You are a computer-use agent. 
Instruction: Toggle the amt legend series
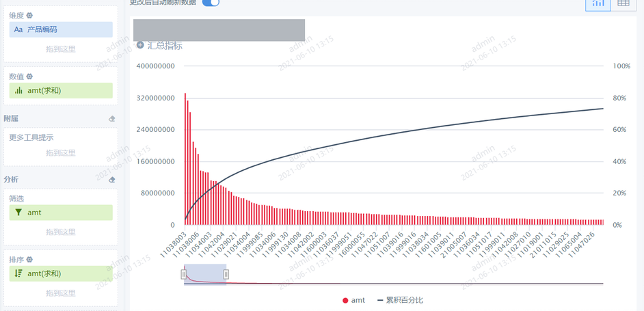pyautogui.click(x=353, y=300)
